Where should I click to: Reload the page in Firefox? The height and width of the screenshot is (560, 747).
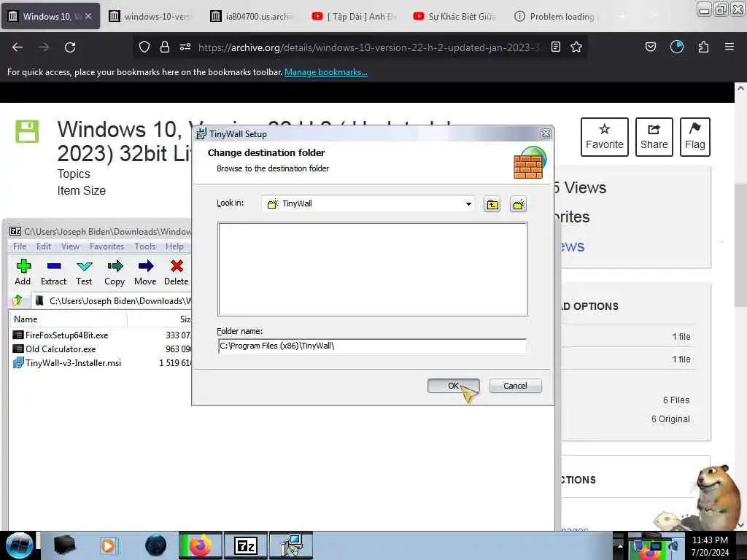pos(70,47)
